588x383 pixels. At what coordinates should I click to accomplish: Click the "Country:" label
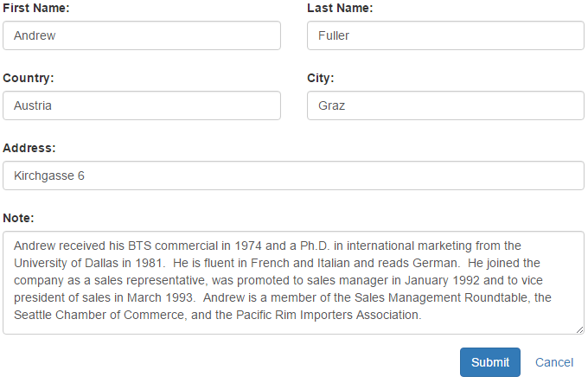point(29,78)
